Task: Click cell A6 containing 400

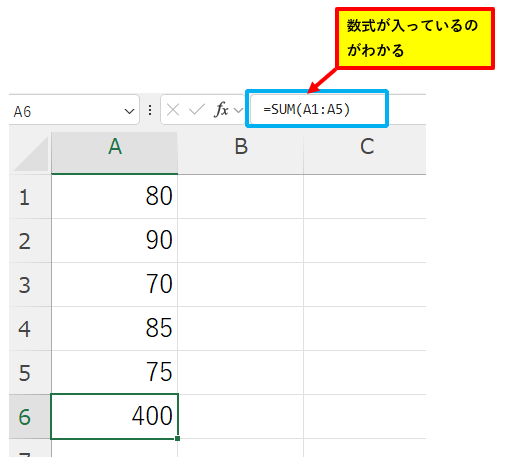Action: point(115,417)
